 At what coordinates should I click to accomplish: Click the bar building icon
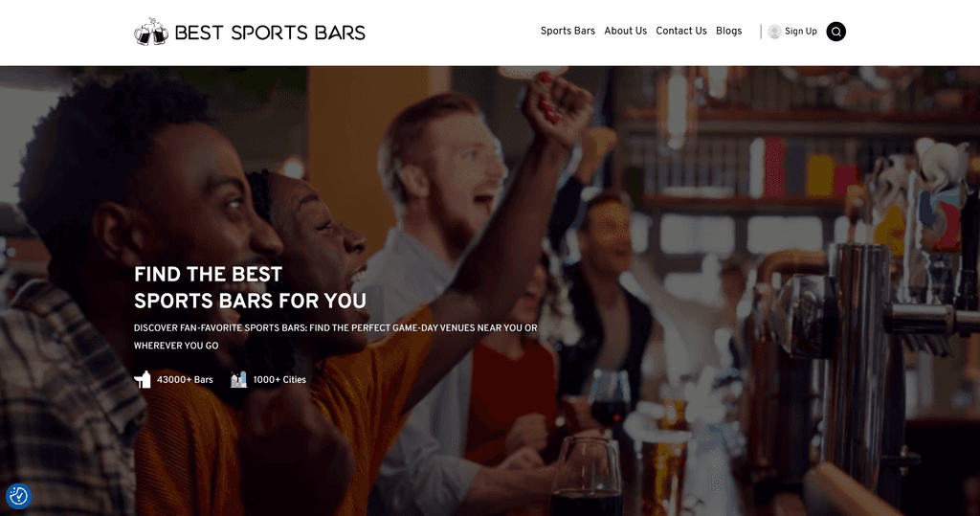143,380
